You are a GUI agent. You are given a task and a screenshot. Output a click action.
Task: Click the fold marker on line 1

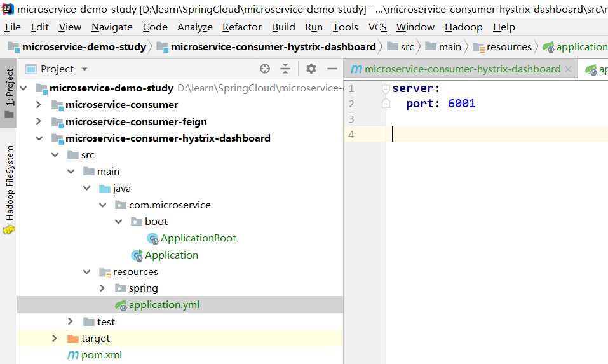tap(386, 89)
